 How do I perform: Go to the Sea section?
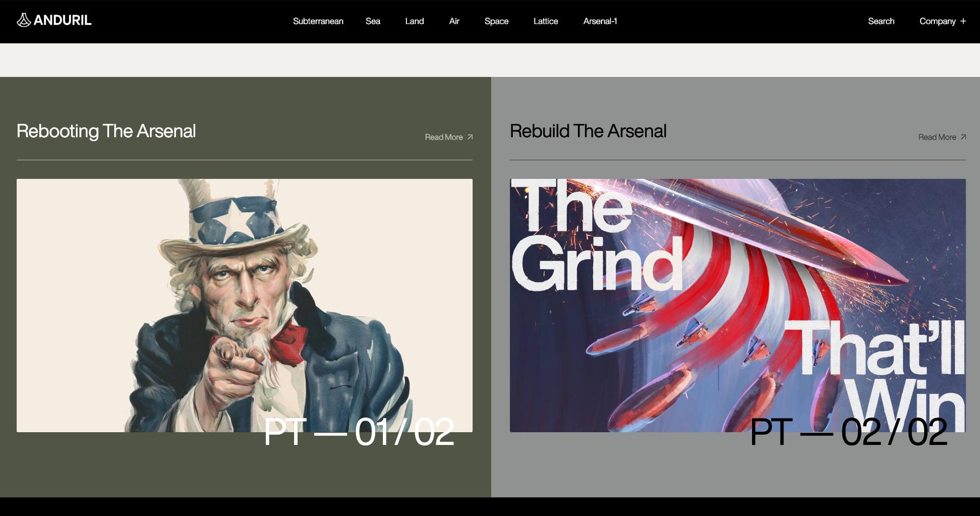[x=373, y=21]
